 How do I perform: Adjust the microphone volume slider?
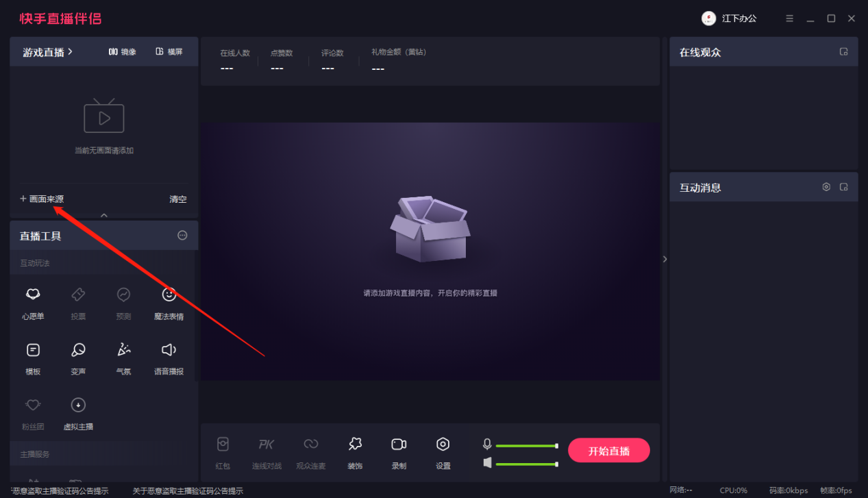(x=527, y=446)
